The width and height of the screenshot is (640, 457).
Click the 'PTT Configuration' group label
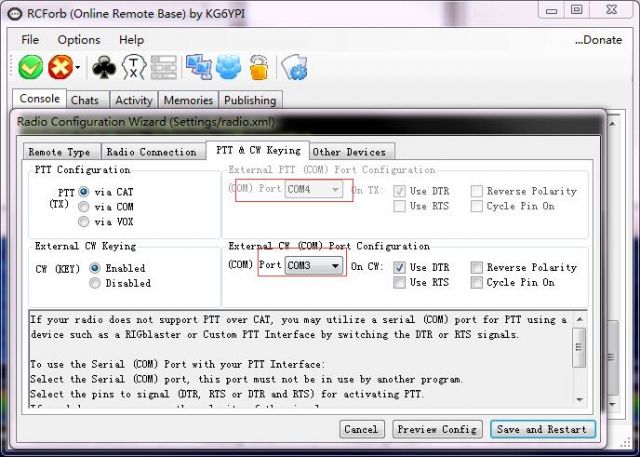[82, 170]
